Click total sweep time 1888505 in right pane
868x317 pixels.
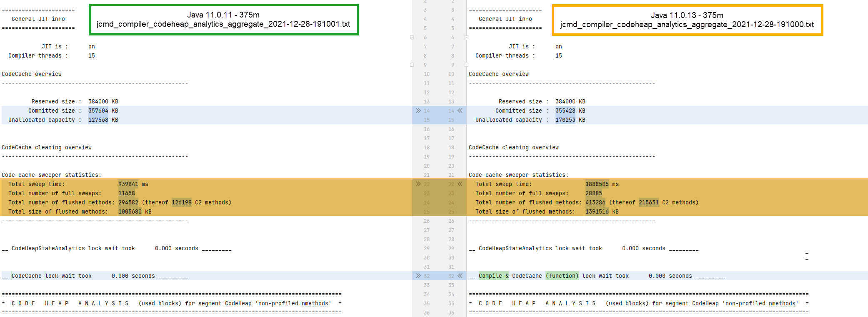coord(597,184)
